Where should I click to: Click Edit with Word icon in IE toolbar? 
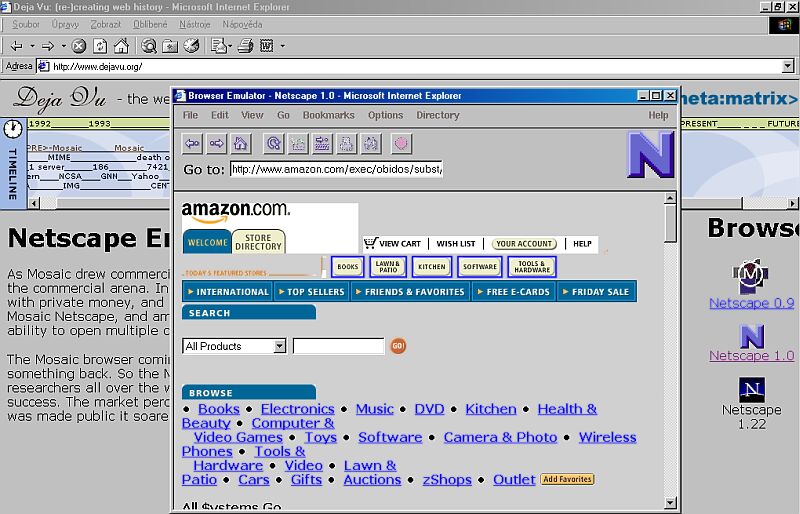pyautogui.click(x=266, y=46)
